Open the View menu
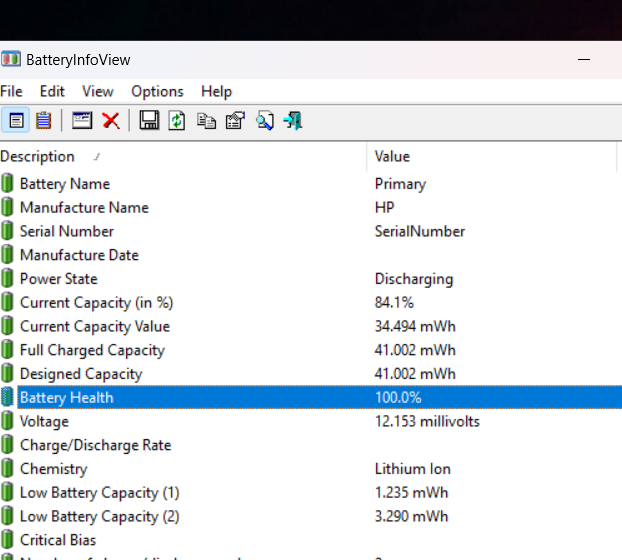 (x=98, y=92)
